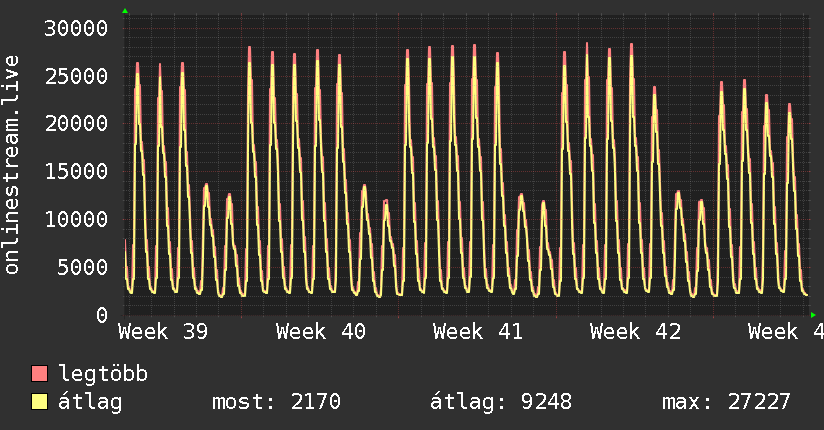The height and width of the screenshot is (430, 824).
Task: Click the 15000 y-axis value
Action: pos(76,171)
